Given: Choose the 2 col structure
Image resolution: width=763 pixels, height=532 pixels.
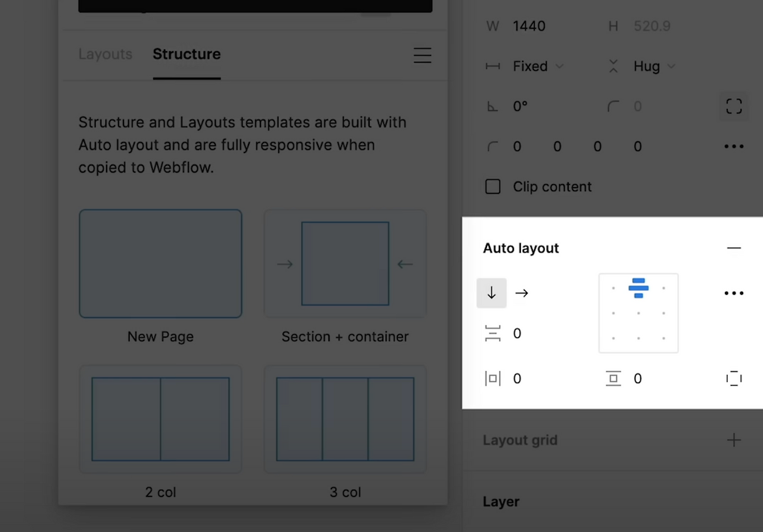Looking at the screenshot, I should pyautogui.click(x=160, y=419).
